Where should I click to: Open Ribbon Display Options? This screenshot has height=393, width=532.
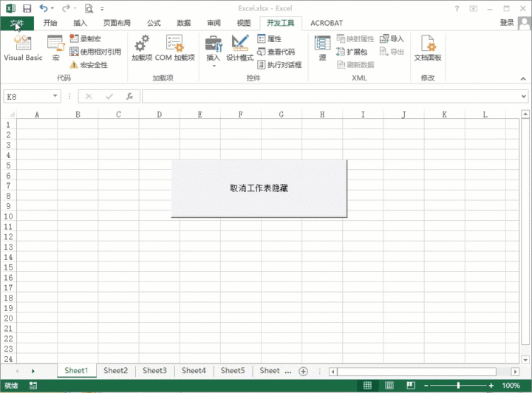[x=473, y=8]
